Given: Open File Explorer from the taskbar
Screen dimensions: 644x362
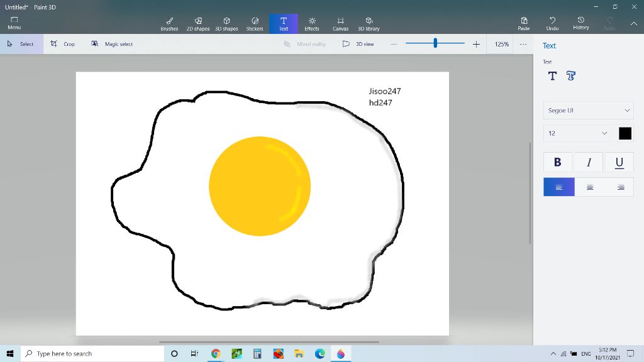Looking at the screenshot, I should [299, 353].
